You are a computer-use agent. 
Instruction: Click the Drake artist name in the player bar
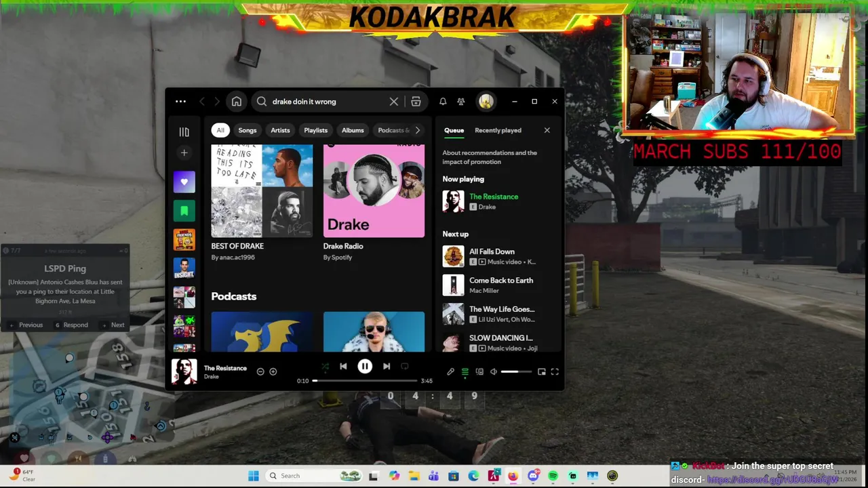point(212,377)
